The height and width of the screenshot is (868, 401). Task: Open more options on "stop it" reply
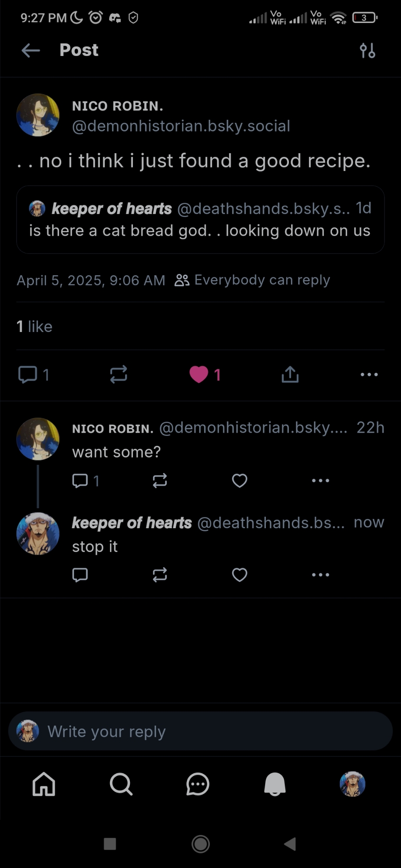pyautogui.click(x=320, y=575)
